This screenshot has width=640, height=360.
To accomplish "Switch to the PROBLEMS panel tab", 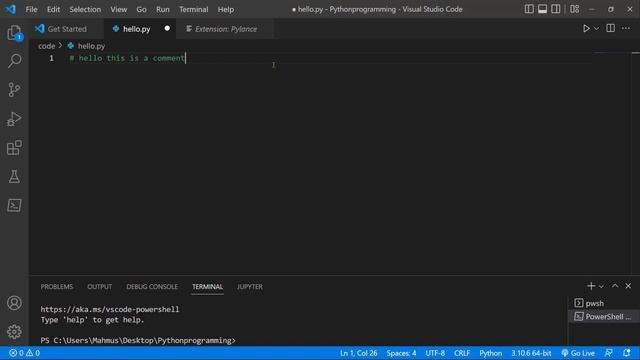I will pos(57,287).
